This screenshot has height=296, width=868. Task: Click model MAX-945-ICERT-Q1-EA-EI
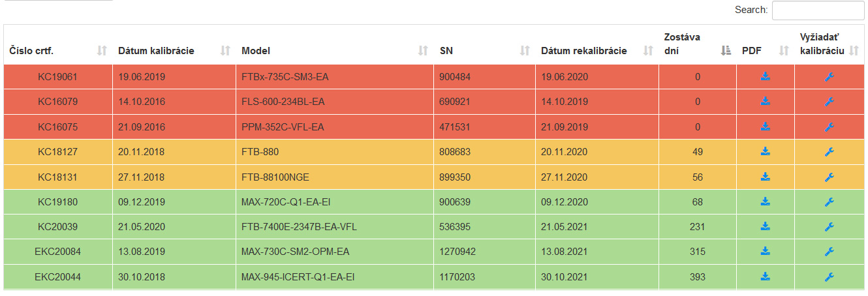[298, 277]
